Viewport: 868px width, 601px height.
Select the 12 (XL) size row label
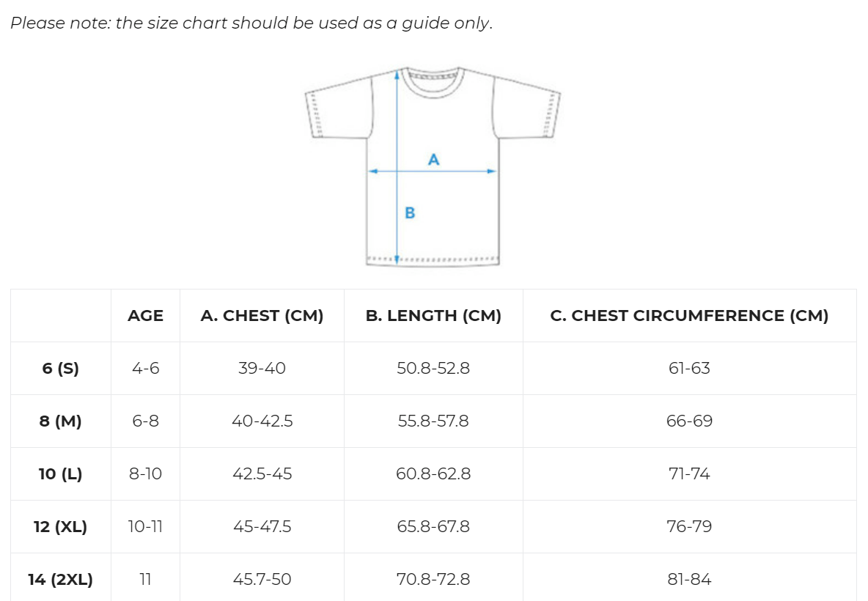60,527
